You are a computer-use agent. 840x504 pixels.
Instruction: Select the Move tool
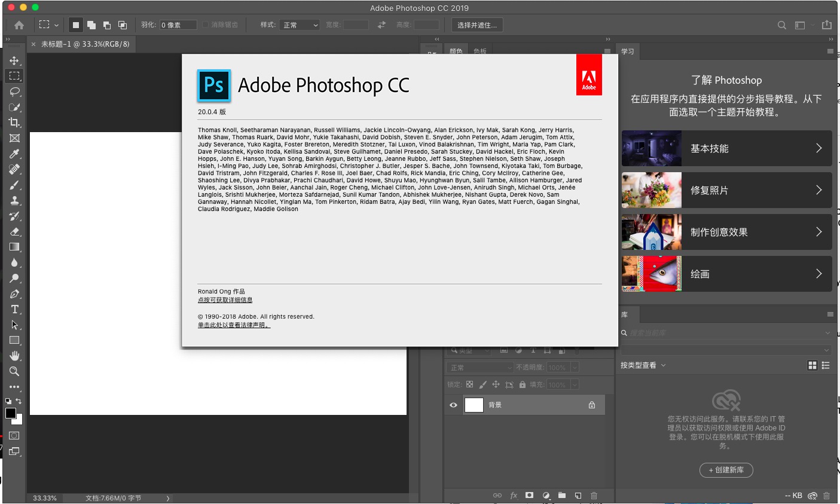point(14,60)
